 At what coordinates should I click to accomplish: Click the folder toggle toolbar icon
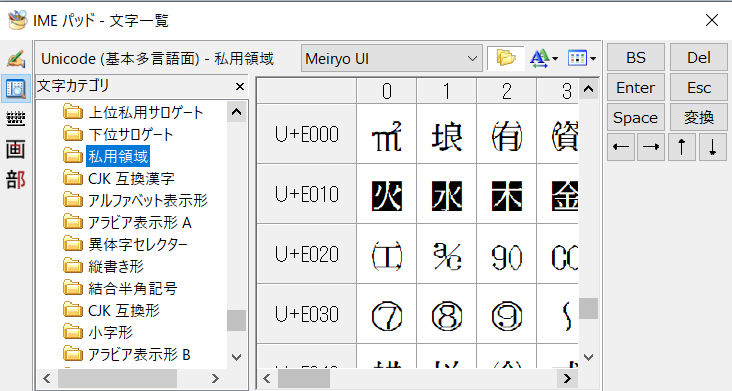[x=506, y=58]
